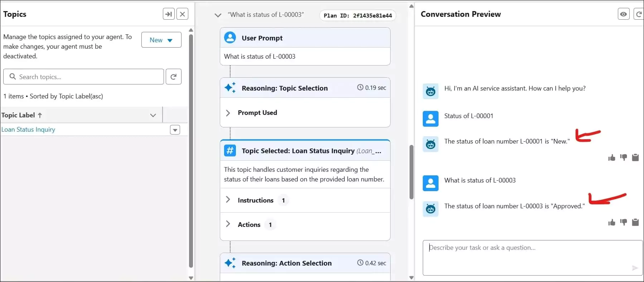Expand the Prompt Used section

(228, 113)
